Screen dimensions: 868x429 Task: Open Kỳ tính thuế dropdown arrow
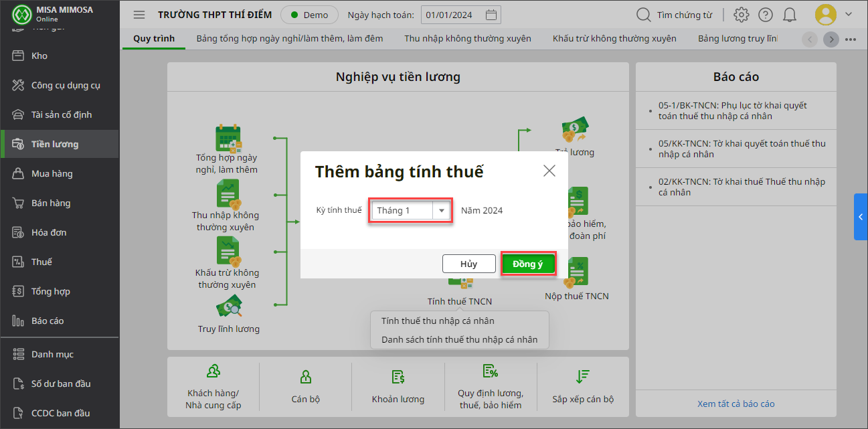coord(441,210)
